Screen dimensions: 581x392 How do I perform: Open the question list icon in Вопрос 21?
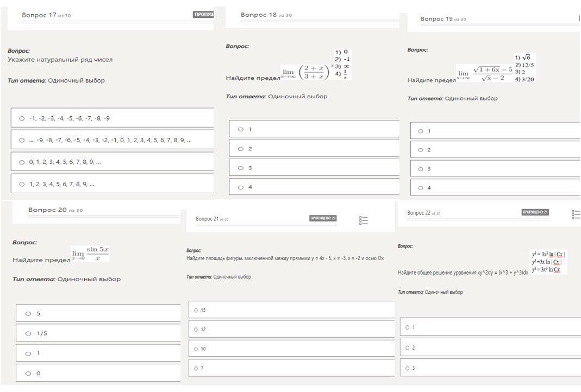pos(364,220)
